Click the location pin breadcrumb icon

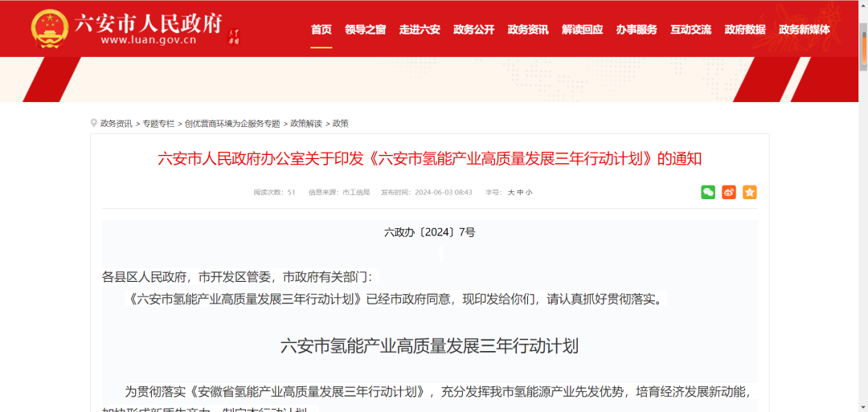[93, 123]
